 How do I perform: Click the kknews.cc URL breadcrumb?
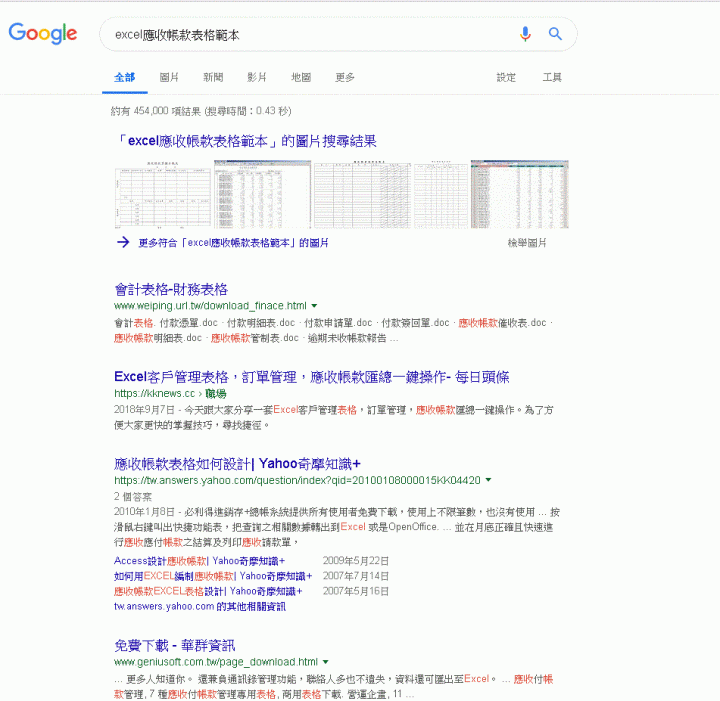(x=170, y=393)
